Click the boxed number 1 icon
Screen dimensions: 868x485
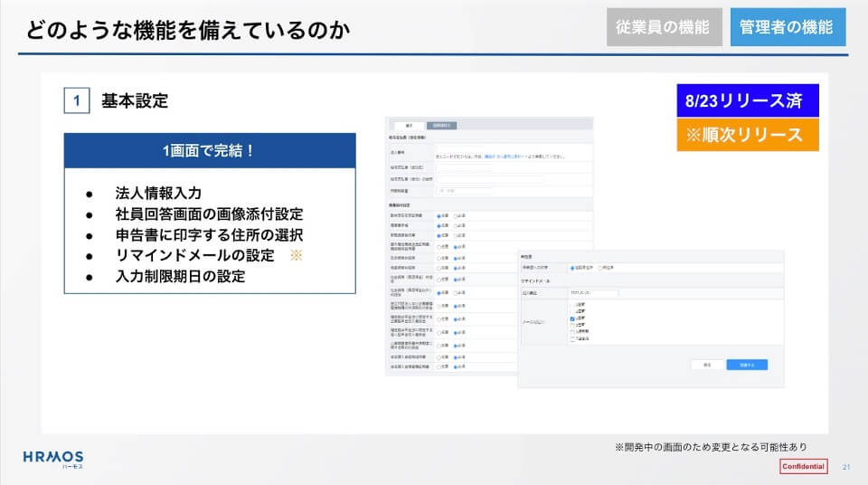76,101
